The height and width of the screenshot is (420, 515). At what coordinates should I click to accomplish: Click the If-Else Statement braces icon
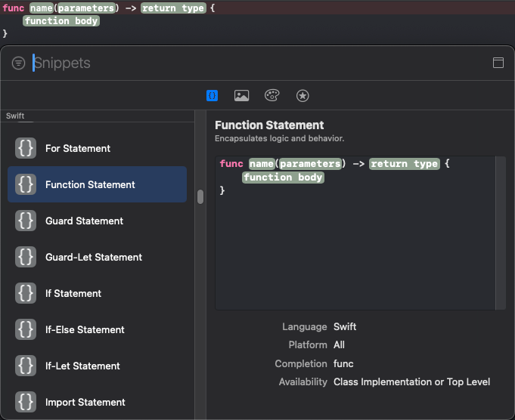coord(26,329)
